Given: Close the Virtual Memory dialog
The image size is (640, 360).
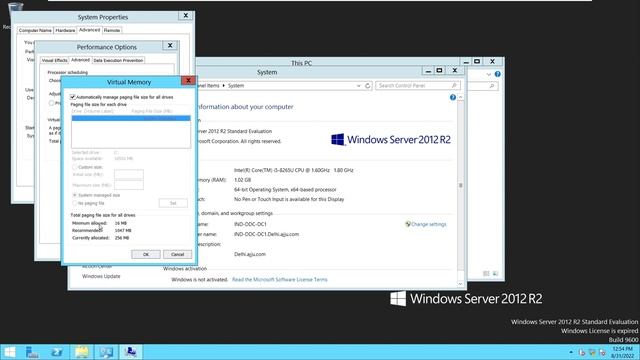Looking at the screenshot, I should pyautogui.click(x=188, y=80).
